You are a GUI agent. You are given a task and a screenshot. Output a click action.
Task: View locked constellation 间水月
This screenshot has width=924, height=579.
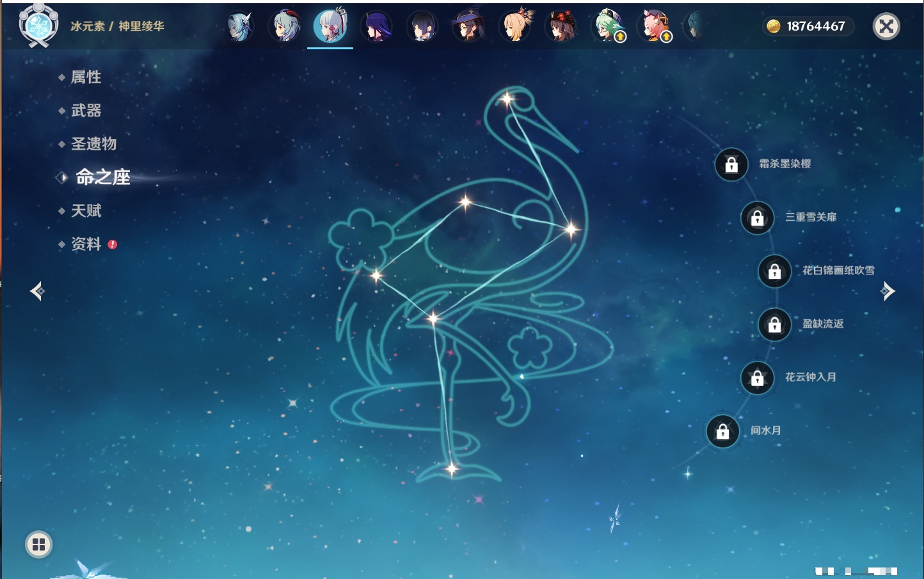pyautogui.click(x=722, y=431)
